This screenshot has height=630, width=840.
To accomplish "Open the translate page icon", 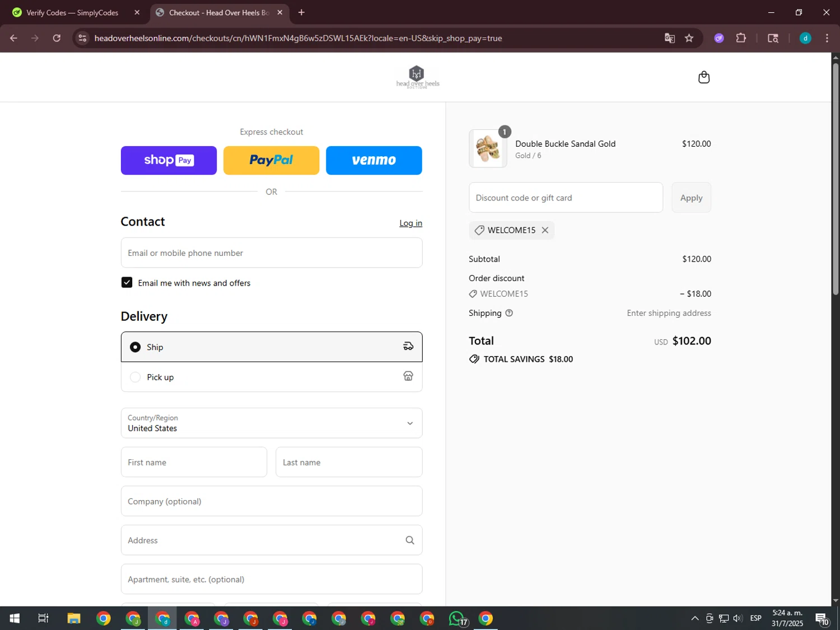I will pyautogui.click(x=669, y=38).
